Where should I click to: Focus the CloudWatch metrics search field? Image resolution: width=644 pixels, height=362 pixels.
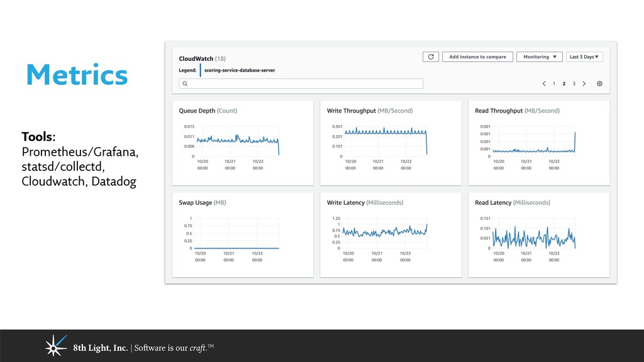[301, 84]
